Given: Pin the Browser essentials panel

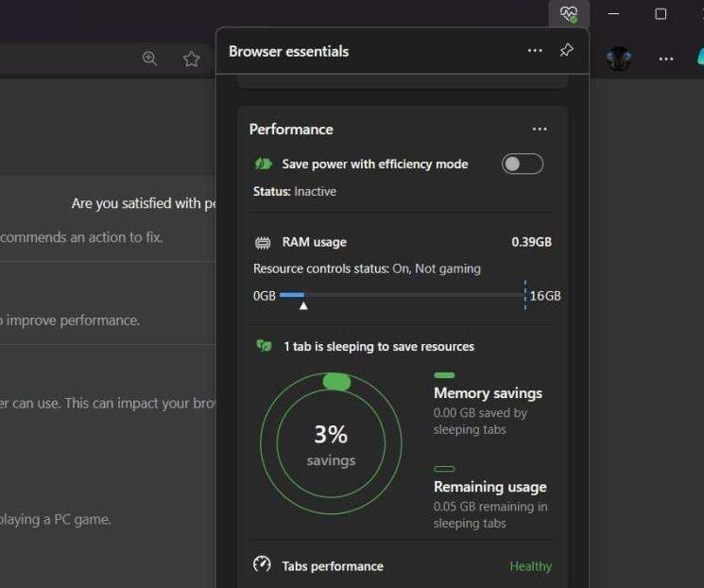Looking at the screenshot, I should pyautogui.click(x=567, y=50).
